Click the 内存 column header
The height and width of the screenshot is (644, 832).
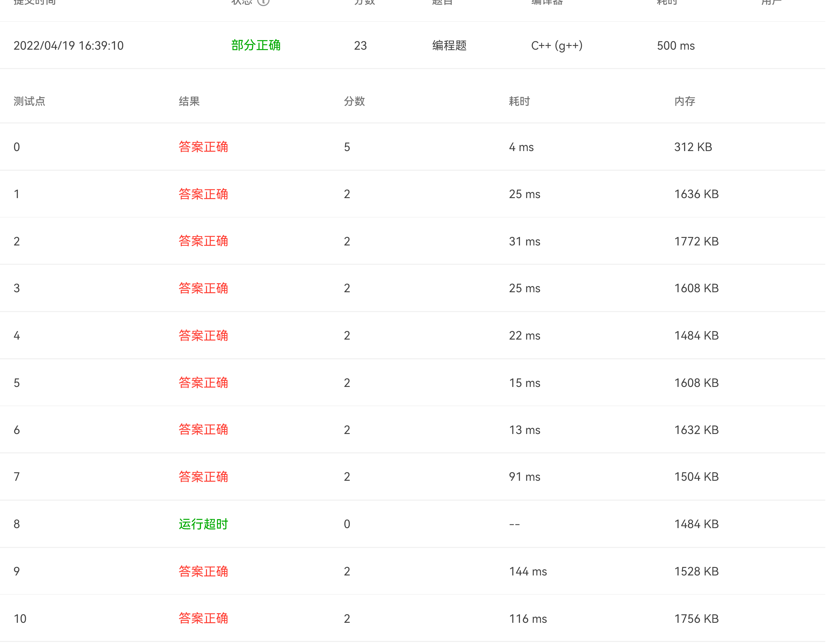point(685,101)
